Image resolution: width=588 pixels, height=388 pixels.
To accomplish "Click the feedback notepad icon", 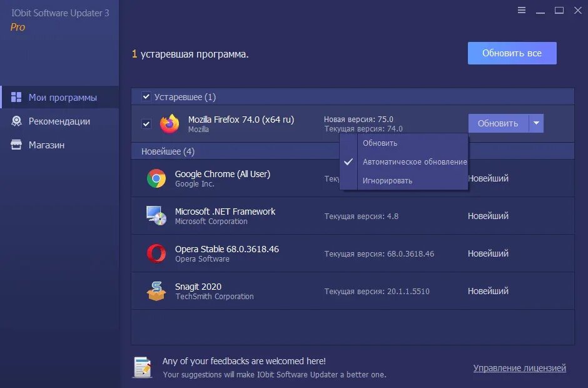I will pyautogui.click(x=143, y=367).
